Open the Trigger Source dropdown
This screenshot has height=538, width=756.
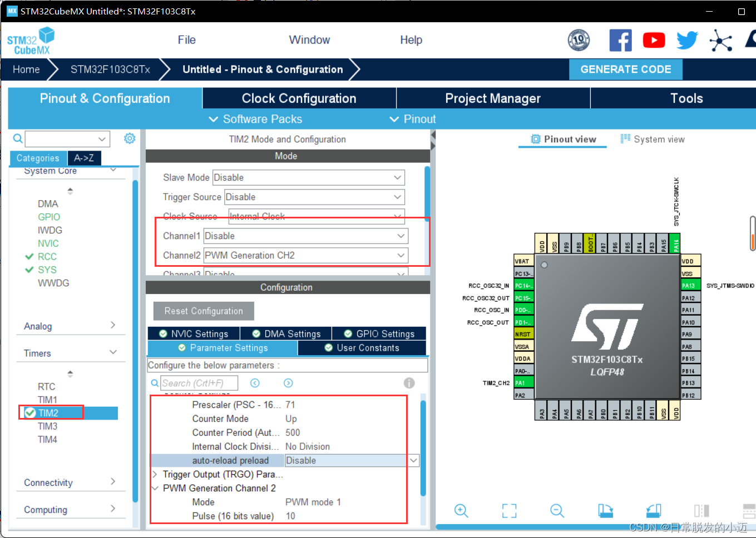coord(314,197)
